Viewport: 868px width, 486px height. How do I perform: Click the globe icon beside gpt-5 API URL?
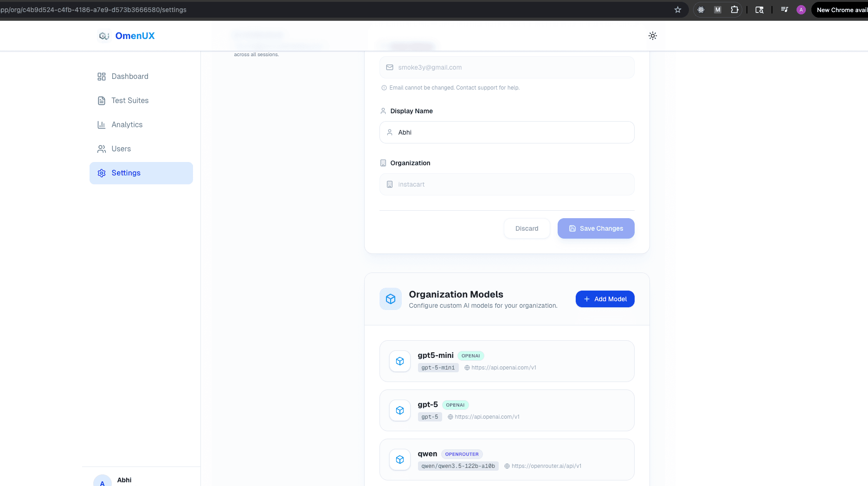pyautogui.click(x=450, y=416)
